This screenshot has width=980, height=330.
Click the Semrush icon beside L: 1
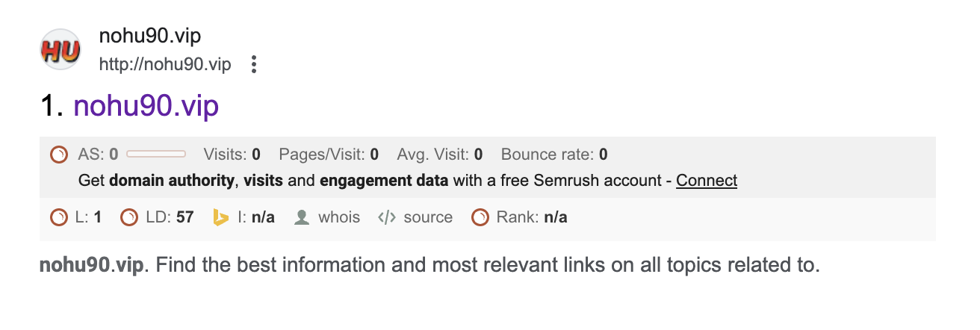(x=58, y=217)
